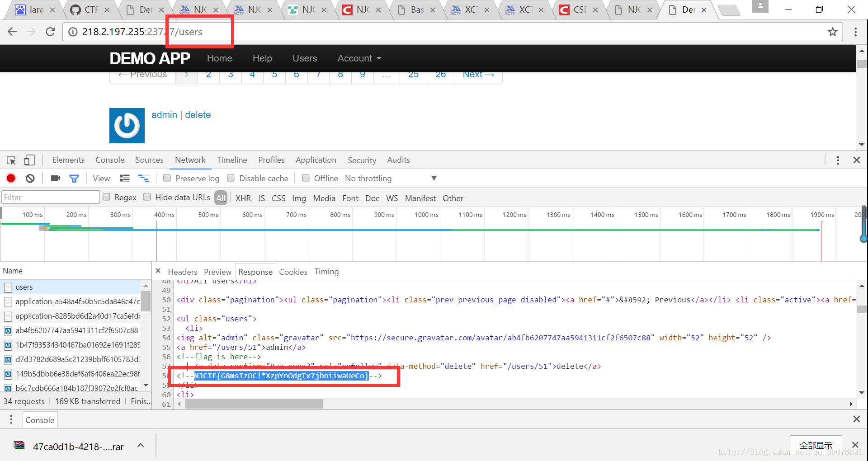This screenshot has width=868, height=461.
Task: Open the downloaded rar file icon
Action: click(19, 445)
